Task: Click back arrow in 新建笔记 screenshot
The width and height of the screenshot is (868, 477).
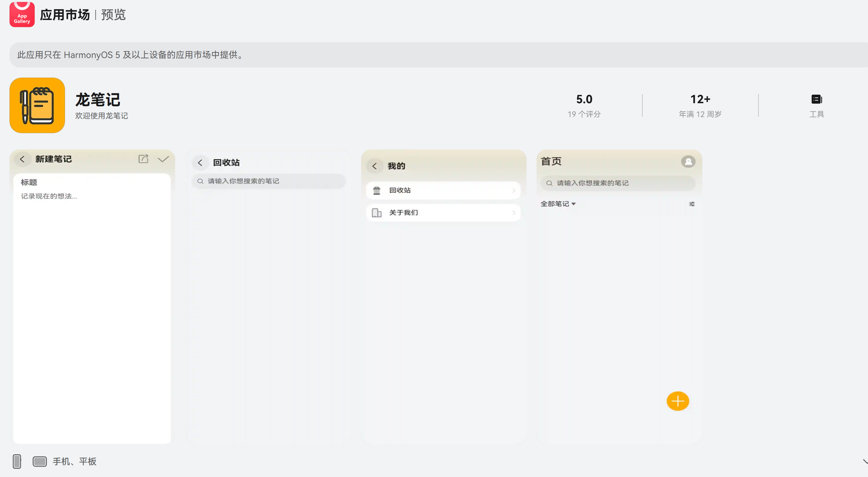Action: click(22, 159)
